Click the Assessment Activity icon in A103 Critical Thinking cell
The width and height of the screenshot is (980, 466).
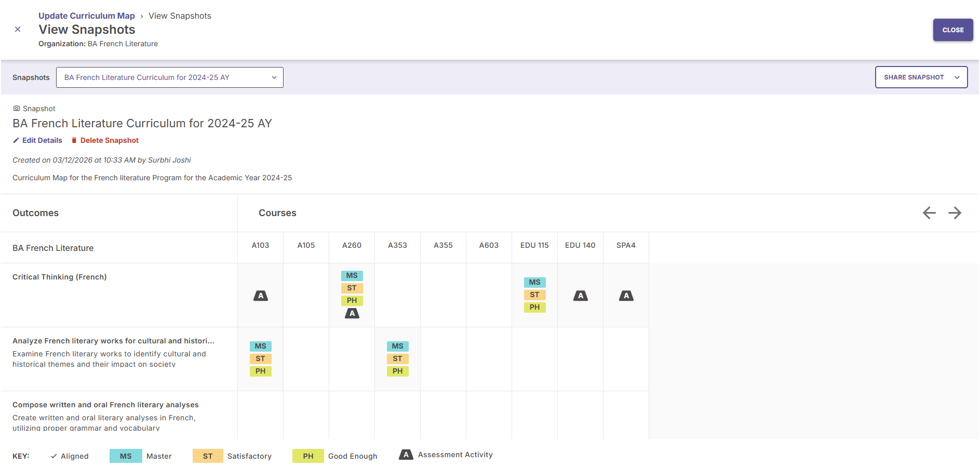coord(261,296)
